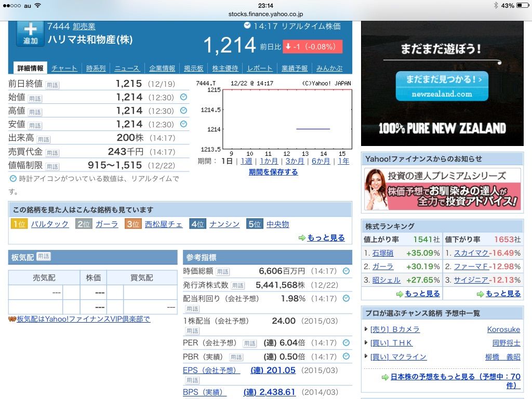Screen dimensions: 532x399
Task: Open the 用語 icon below 1株配当
Action: tap(192, 331)
